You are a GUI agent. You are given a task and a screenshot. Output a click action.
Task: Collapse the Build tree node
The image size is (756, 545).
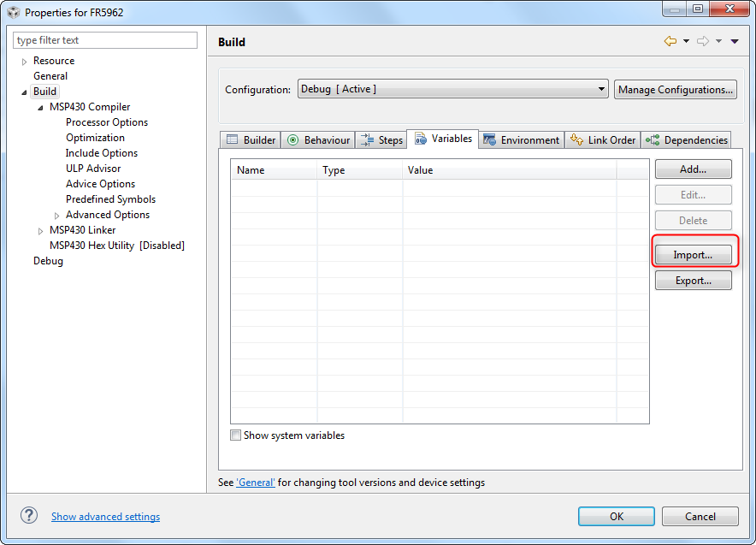point(23,91)
